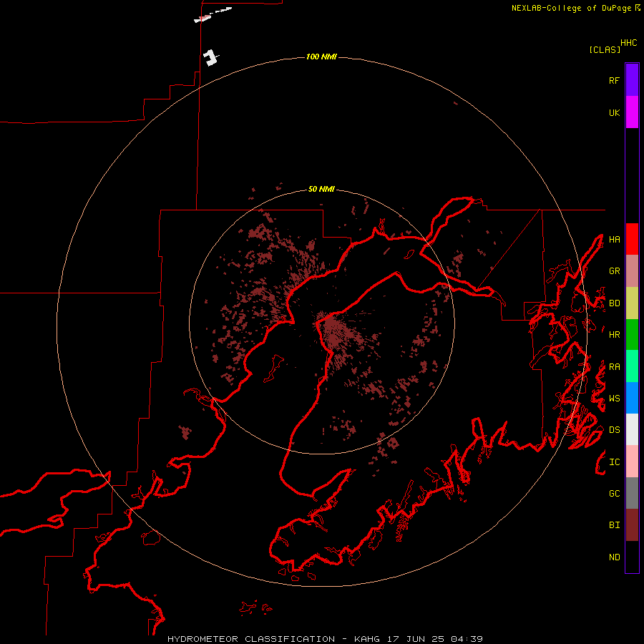Click the IC legend label
Viewport: 644px width, 644px height.
[614, 462]
